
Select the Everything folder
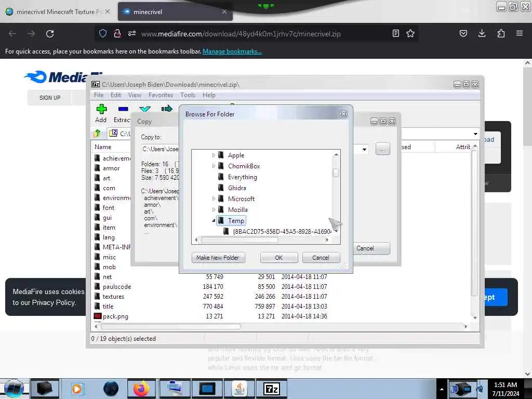click(242, 177)
